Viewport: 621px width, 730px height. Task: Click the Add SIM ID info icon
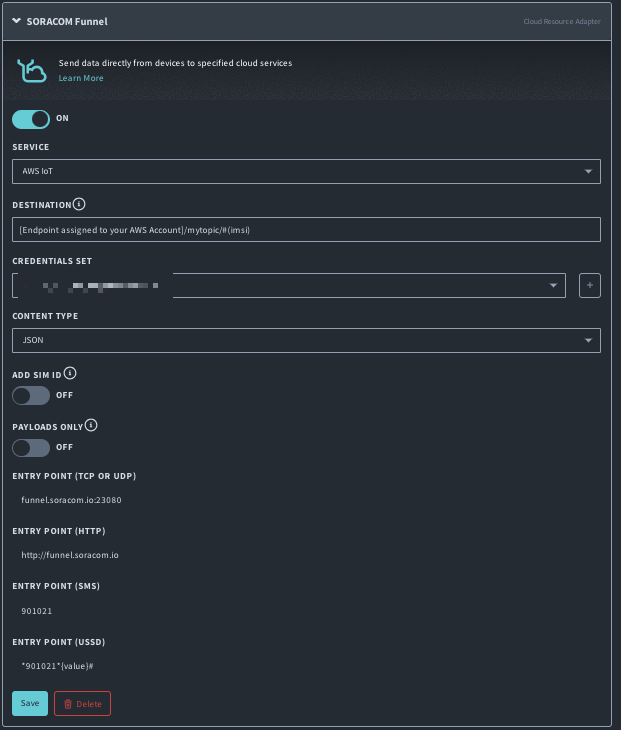pos(70,373)
